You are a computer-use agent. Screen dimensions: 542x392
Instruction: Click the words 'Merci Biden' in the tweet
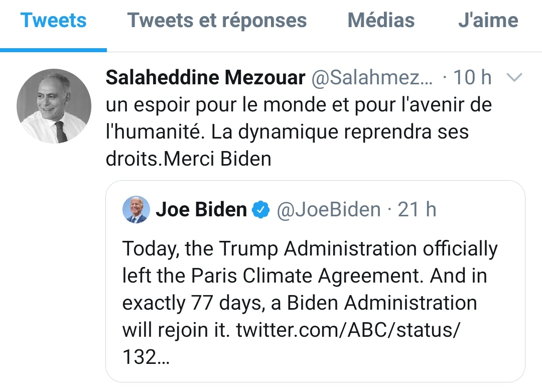pyautogui.click(x=218, y=159)
